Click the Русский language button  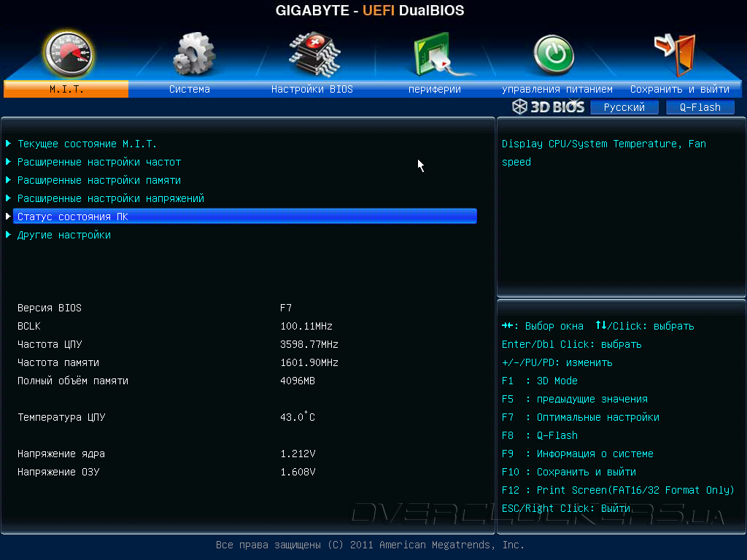point(624,107)
